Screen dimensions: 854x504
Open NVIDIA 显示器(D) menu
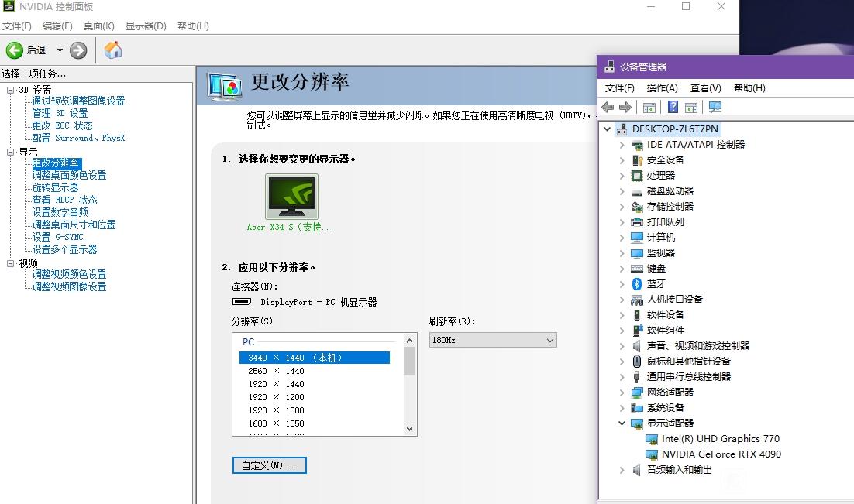(x=146, y=26)
